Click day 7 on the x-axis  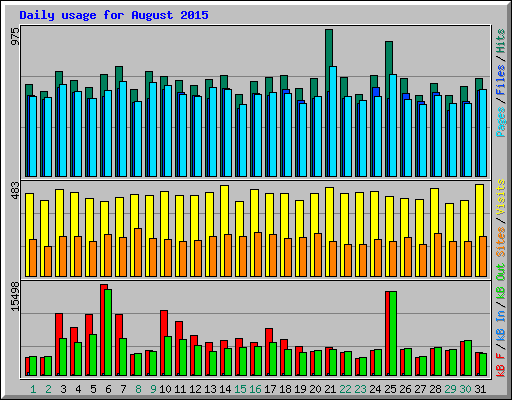[x=123, y=389]
